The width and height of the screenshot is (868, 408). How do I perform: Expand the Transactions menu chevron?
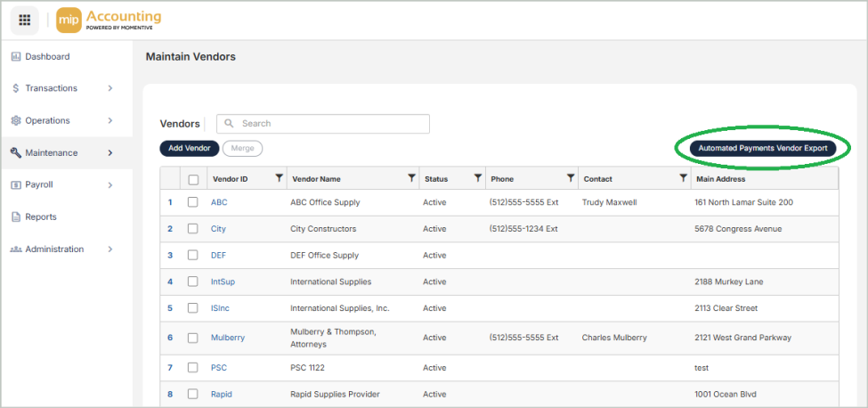110,88
